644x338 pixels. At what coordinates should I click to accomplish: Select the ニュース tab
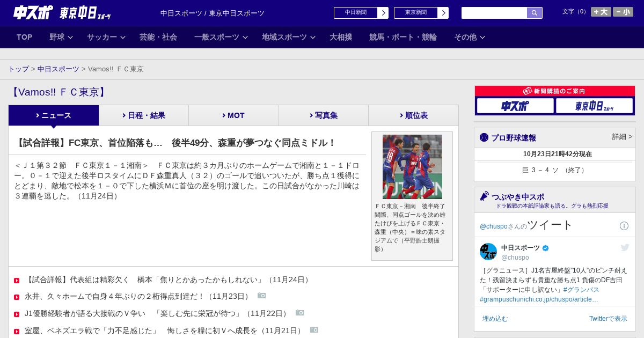click(x=54, y=115)
